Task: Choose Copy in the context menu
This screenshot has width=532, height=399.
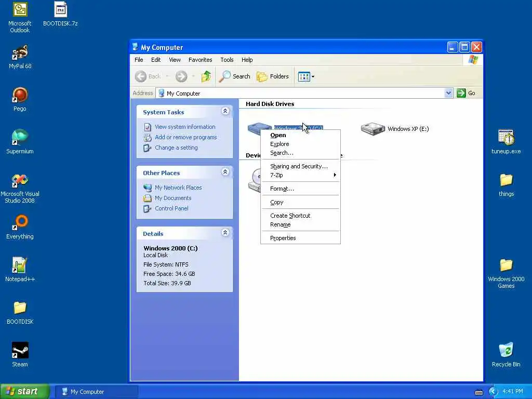Action: click(x=300, y=202)
